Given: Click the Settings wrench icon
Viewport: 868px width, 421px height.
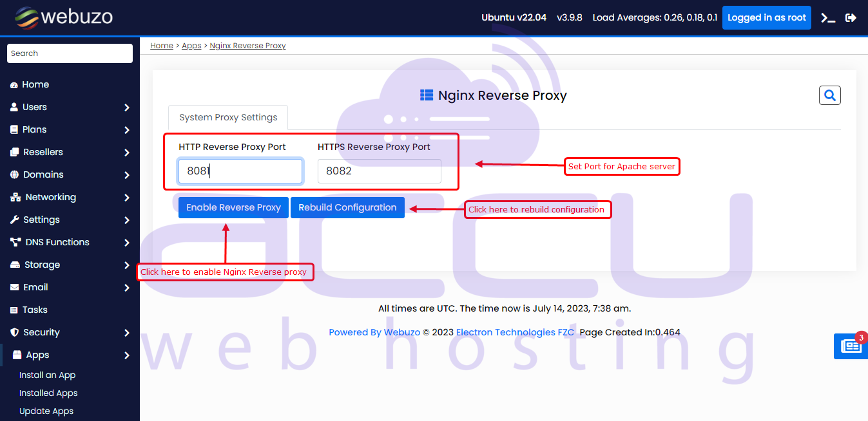Looking at the screenshot, I should [15, 220].
